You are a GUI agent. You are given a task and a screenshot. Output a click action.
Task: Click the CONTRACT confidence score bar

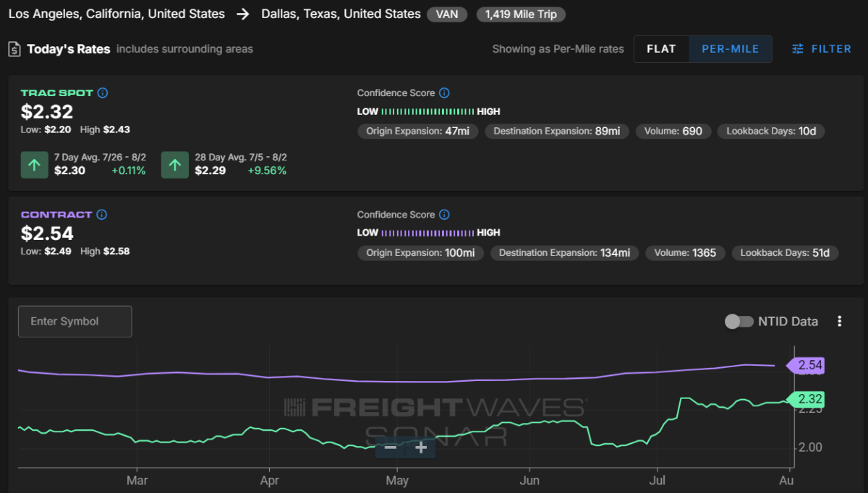click(x=427, y=233)
